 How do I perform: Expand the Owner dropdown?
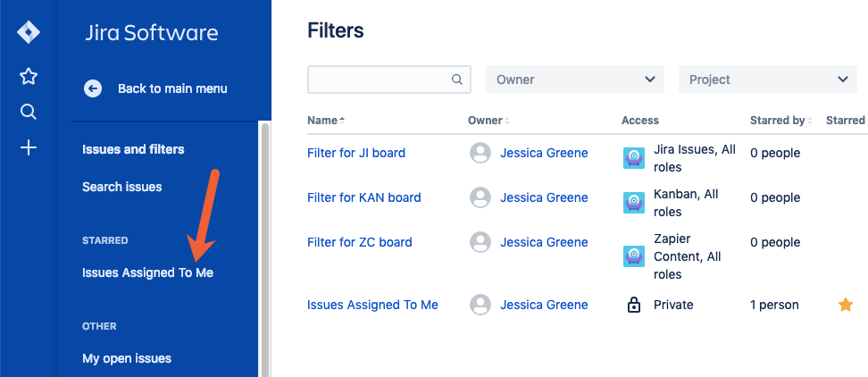pos(574,80)
